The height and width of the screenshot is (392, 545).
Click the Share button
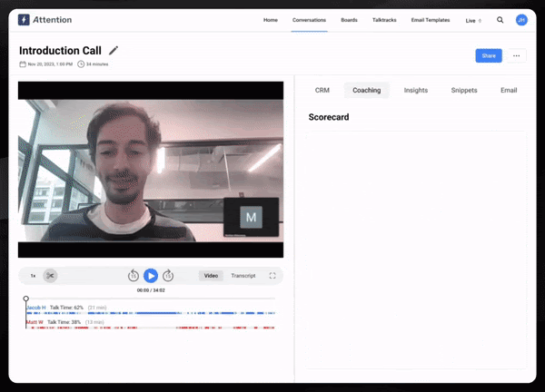pos(489,55)
